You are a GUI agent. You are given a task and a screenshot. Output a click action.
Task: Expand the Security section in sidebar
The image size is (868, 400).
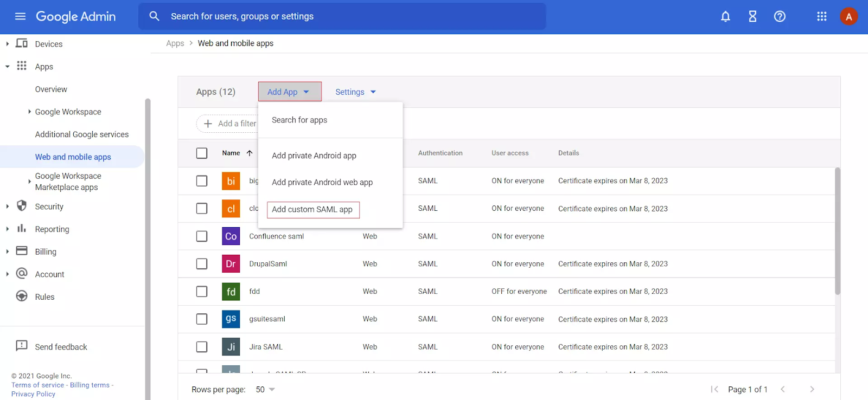8,207
